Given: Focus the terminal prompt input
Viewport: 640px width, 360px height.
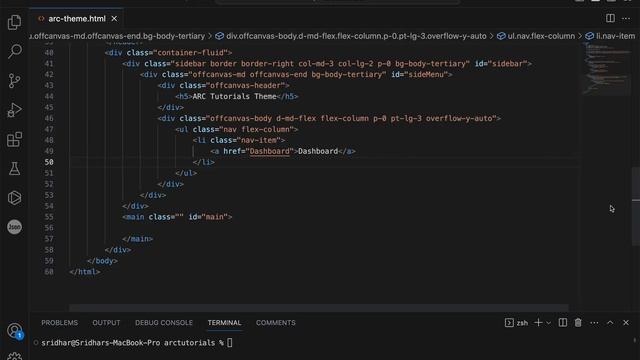Looking at the screenshot, I should 230,343.
